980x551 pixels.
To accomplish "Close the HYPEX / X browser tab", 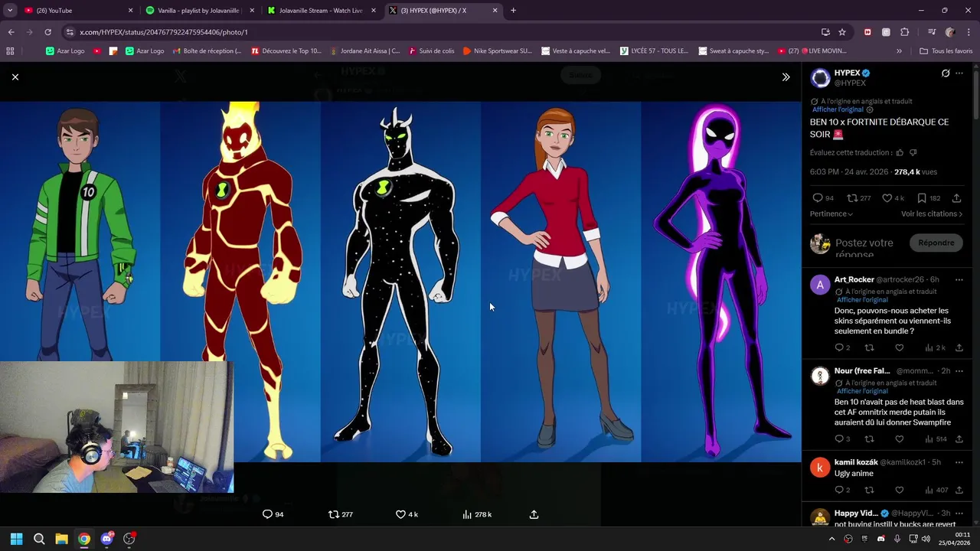I will pyautogui.click(x=495, y=11).
